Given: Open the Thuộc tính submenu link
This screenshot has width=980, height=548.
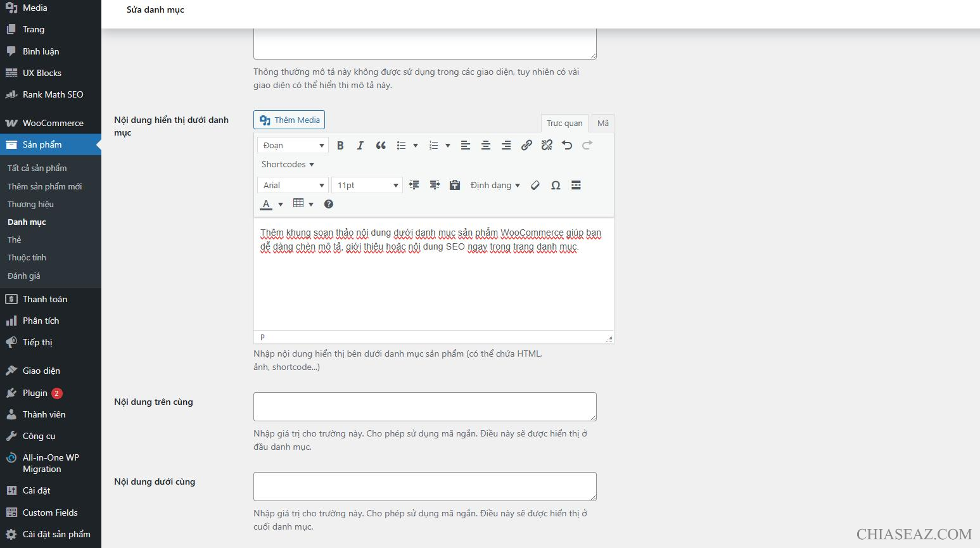Looking at the screenshot, I should pos(27,258).
